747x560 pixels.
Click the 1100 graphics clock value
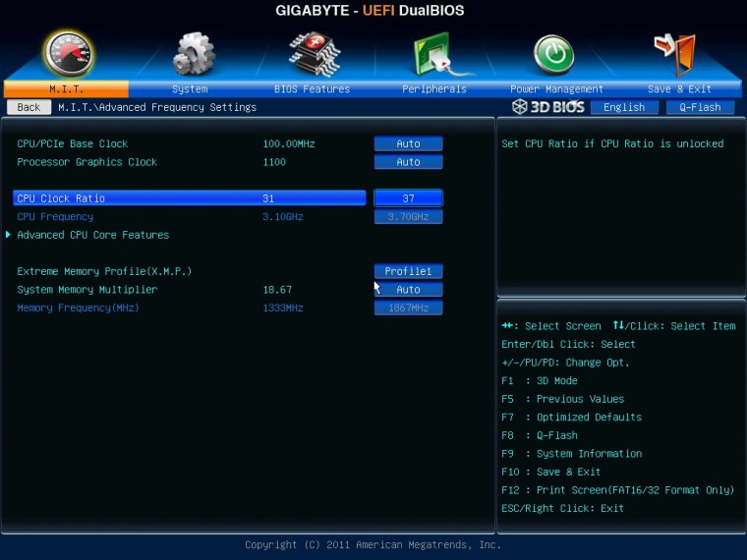274,162
